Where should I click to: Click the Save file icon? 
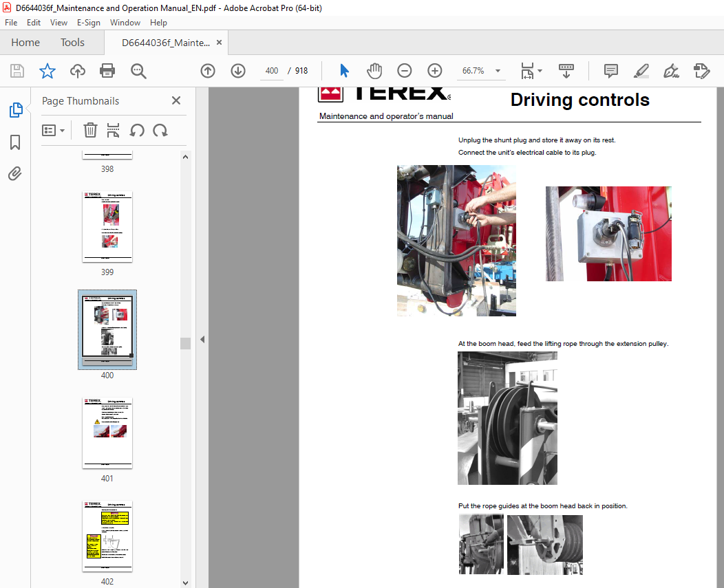pos(17,71)
